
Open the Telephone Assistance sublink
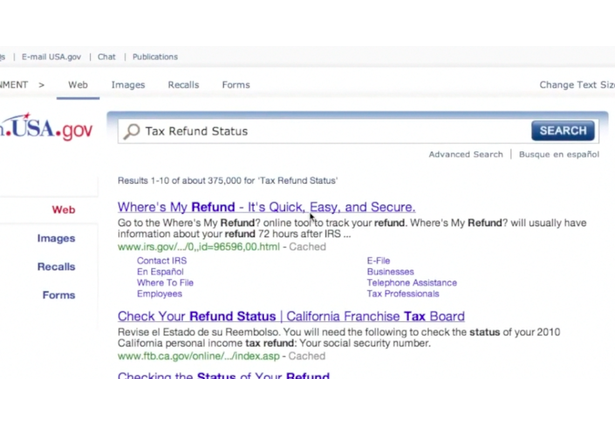[412, 282]
